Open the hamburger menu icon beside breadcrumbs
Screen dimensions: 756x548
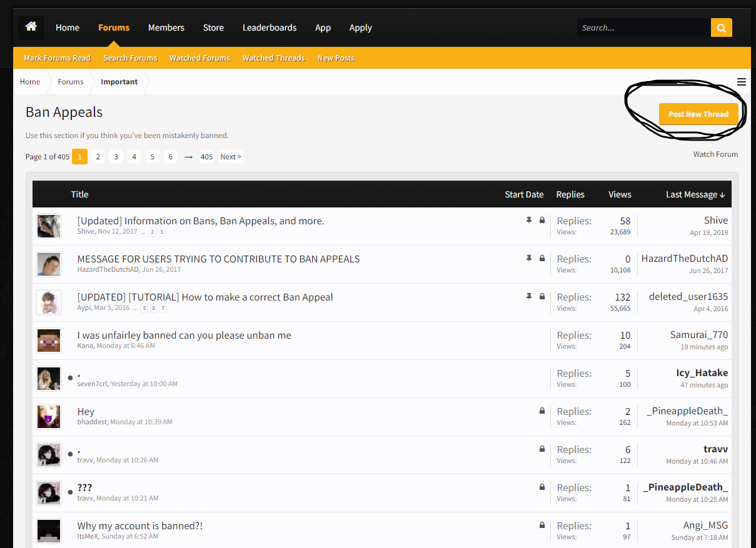pos(742,82)
